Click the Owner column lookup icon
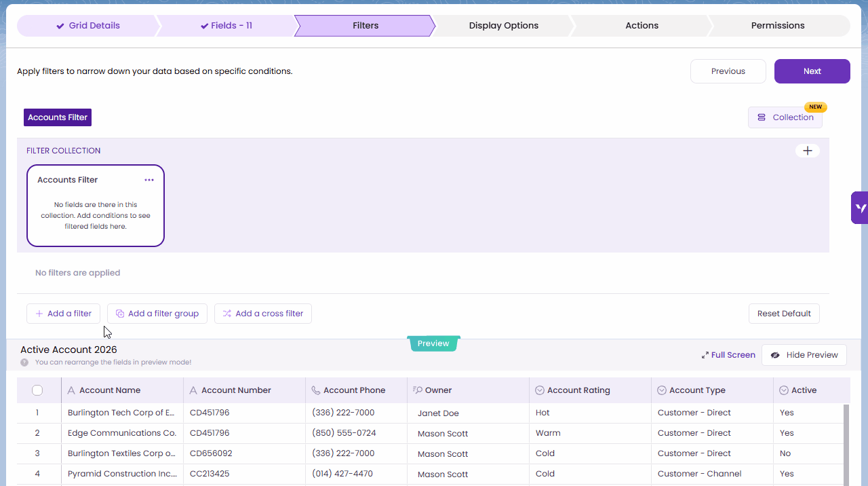868x486 pixels. coord(417,390)
